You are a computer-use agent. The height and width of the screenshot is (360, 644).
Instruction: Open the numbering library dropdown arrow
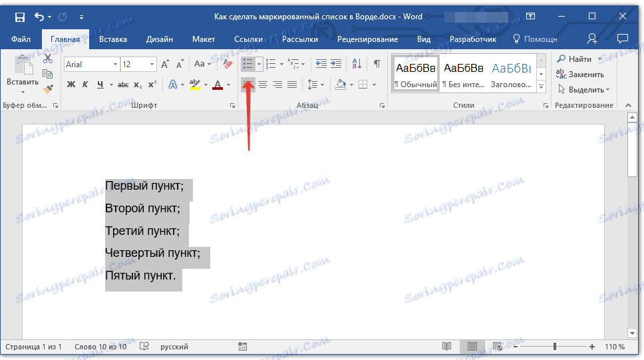click(x=281, y=64)
